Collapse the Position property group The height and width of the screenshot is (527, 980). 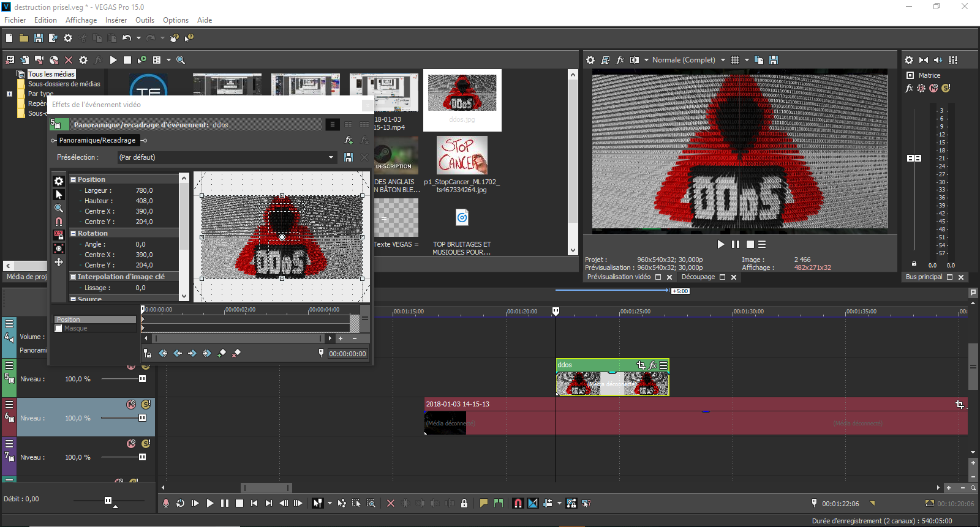(73, 179)
